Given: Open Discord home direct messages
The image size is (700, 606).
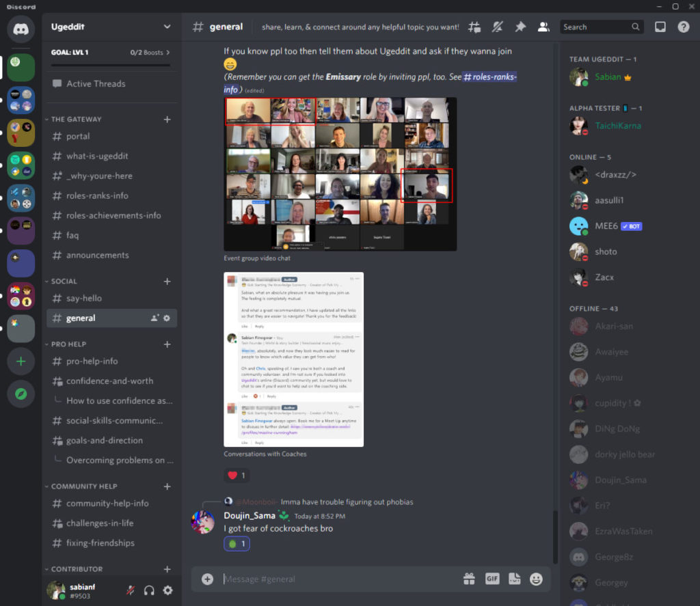Looking at the screenshot, I should click(x=21, y=29).
